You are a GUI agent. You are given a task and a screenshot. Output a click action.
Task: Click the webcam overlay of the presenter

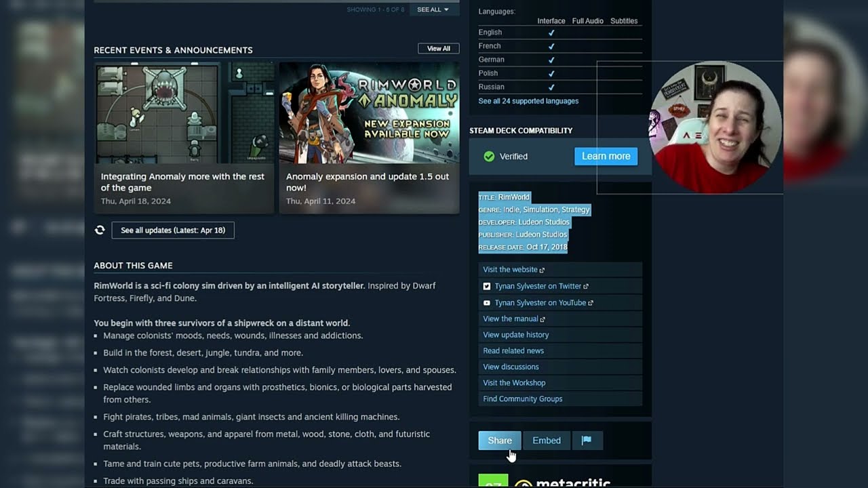(x=715, y=127)
